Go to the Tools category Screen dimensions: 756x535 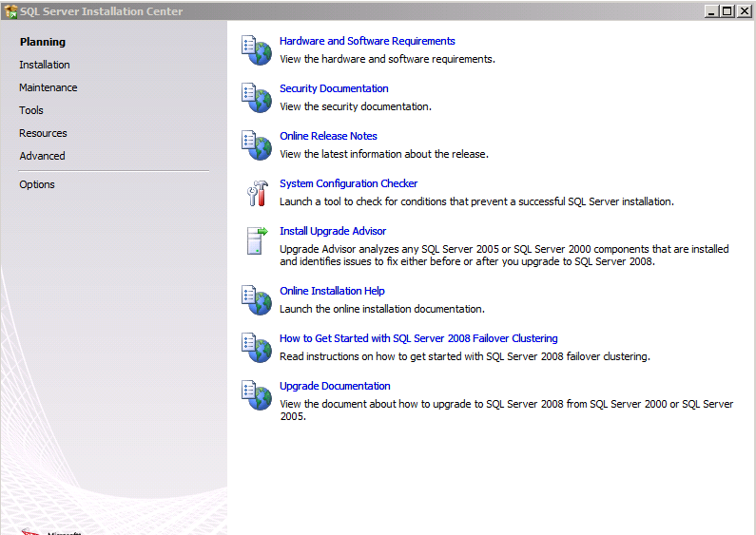click(31, 110)
